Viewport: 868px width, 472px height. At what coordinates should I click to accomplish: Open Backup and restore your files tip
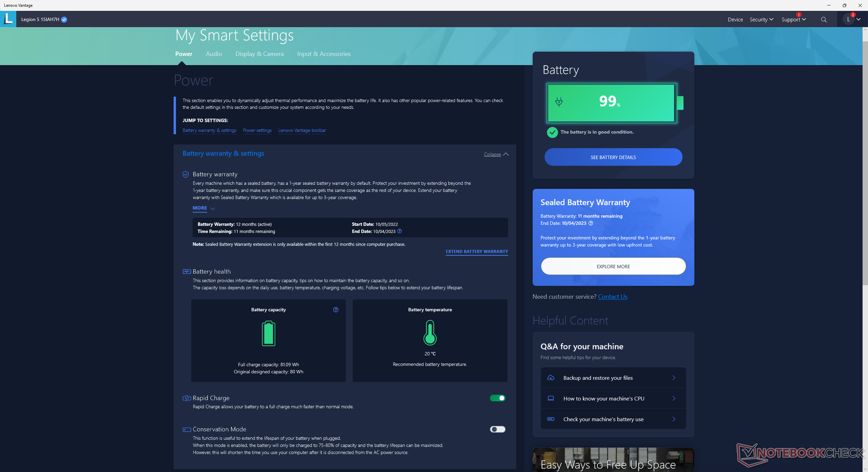point(613,378)
